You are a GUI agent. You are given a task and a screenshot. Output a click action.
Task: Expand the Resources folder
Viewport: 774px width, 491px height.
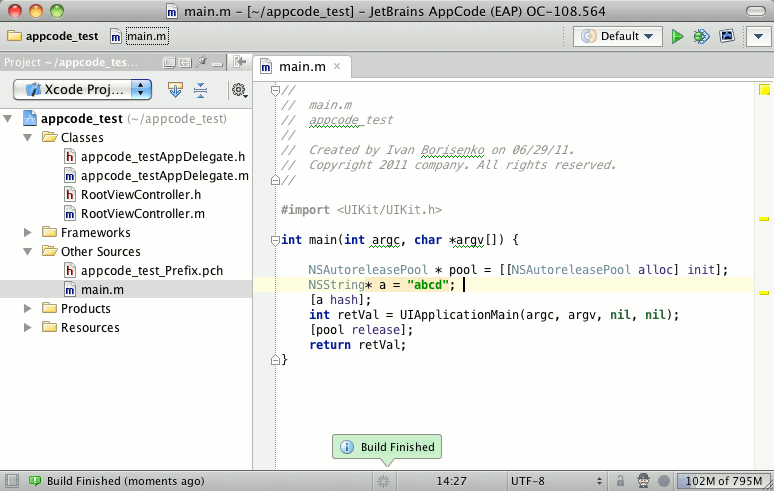coord(28,328)
